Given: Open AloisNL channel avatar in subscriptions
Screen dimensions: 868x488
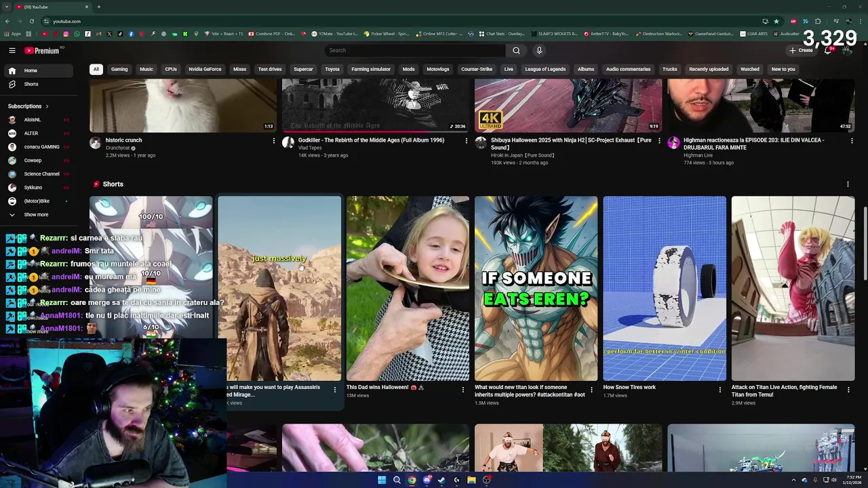Looking at the screenshot, I should (x=12, y=120).
